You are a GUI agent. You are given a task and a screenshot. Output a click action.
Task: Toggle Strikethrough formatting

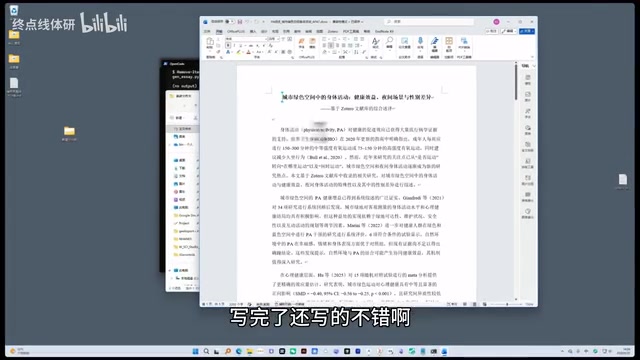251,45
